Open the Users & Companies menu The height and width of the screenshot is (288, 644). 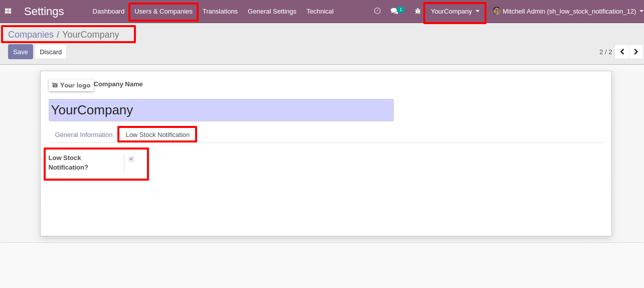point(164,11)
